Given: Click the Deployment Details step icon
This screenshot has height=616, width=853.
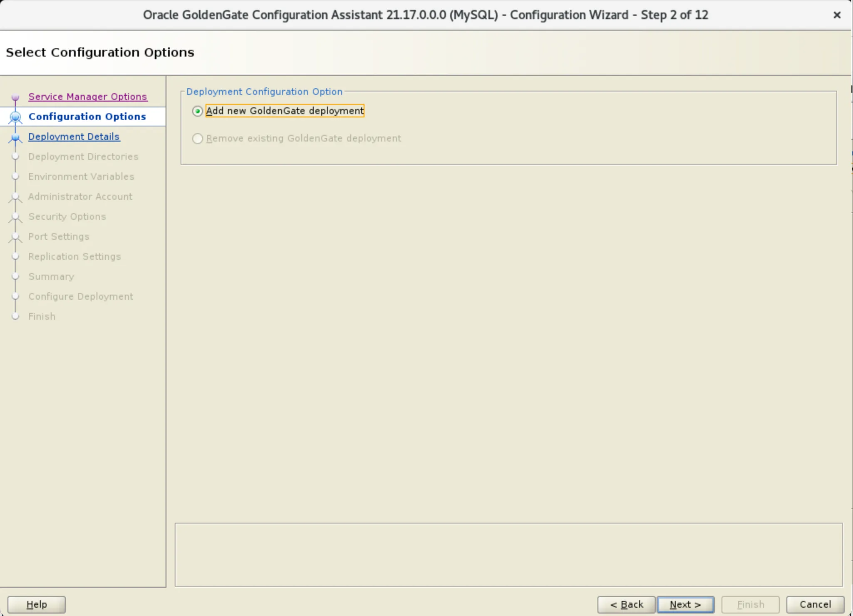Looking at the screenshot, I should [15, 137].
